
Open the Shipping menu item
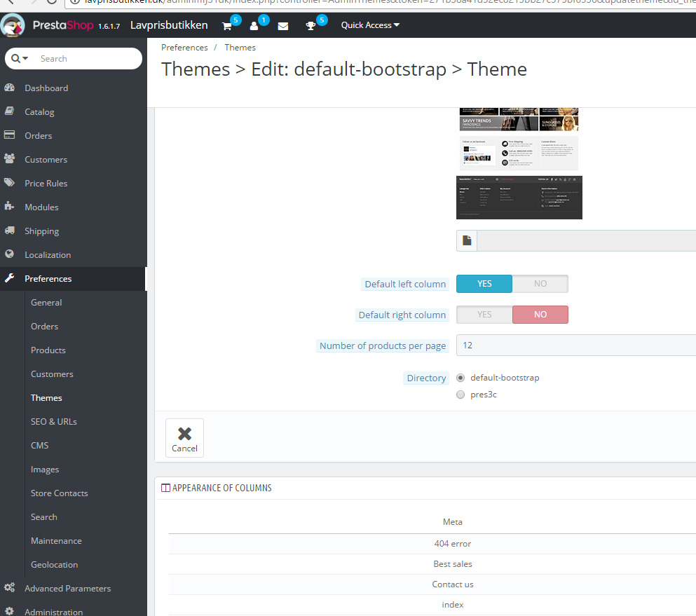click(x=42, y=231)
